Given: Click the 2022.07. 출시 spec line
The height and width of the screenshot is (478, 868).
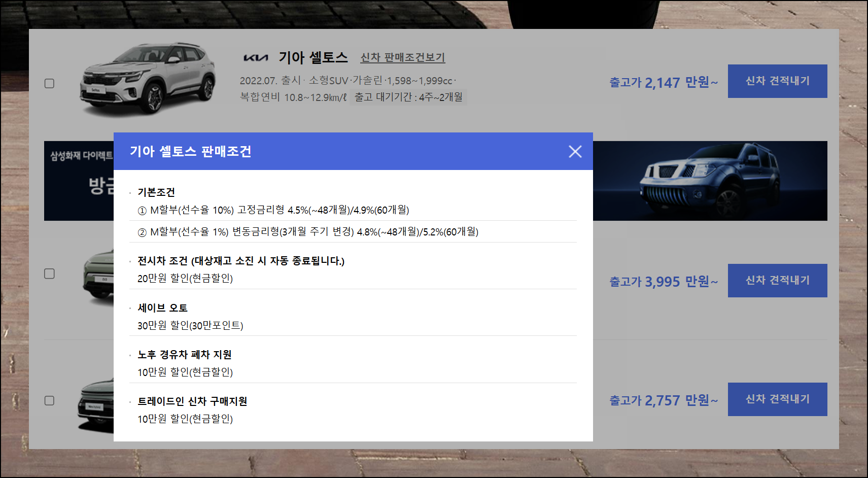Looking at the screenshot, I should (x=348, y=81).
